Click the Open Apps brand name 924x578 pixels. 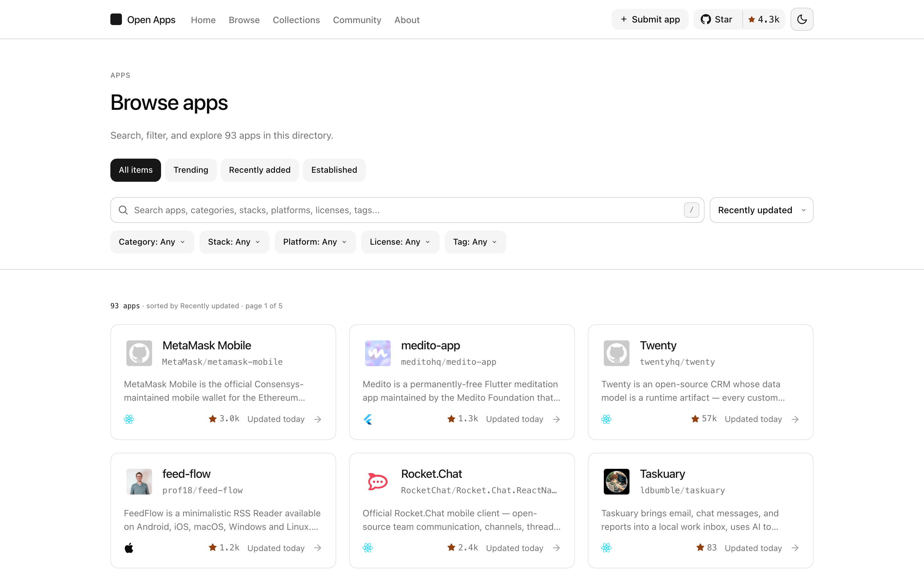tap(151, 20)
